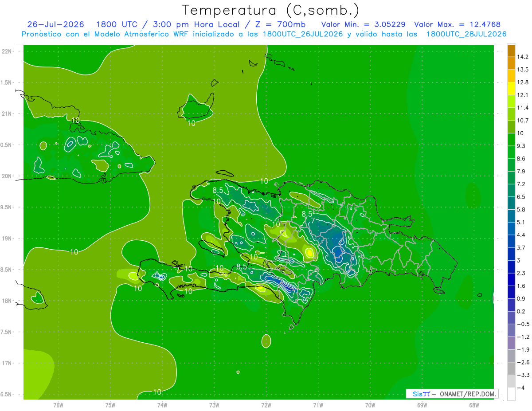Click the "-3.3" color scale label
This screenshot has width=532, height=411.
pos(524,375)
